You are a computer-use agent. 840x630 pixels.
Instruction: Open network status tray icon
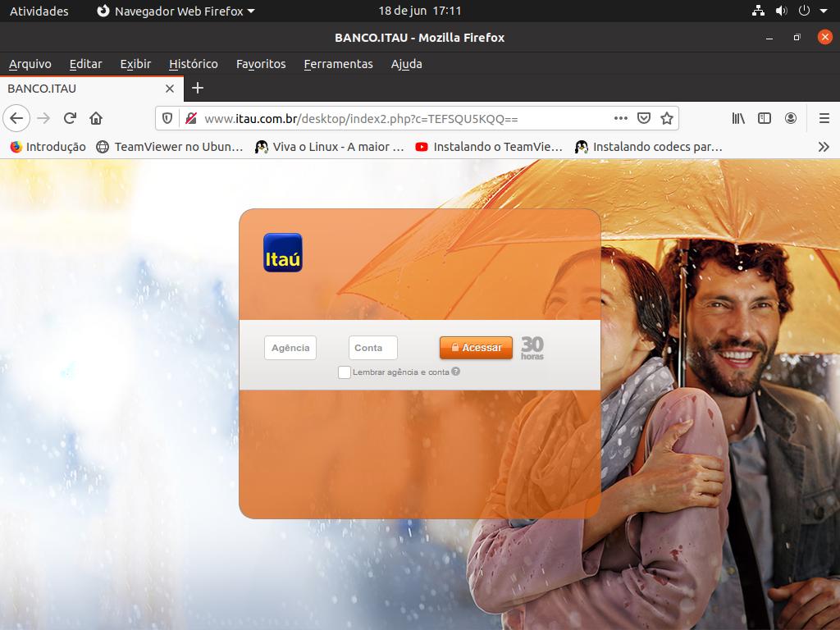point(758,11)
